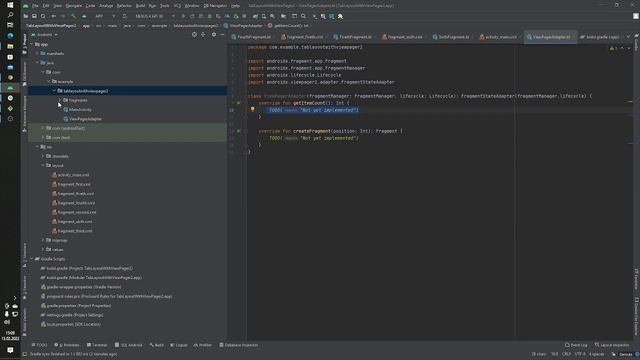Open the Gradle side tab on right edge
Image resolution: width=640 pixels, height=360 pixels.
pyautogui.click(x=636, y=42)
